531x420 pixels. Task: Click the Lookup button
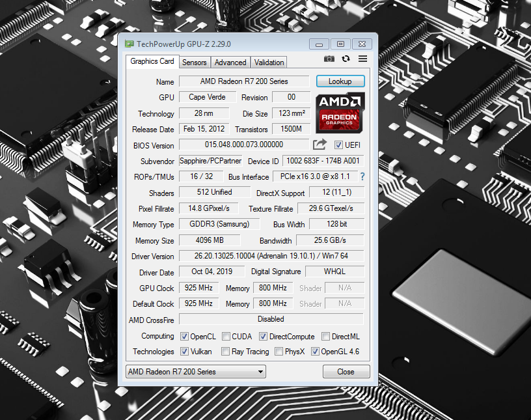coord(340,81)
